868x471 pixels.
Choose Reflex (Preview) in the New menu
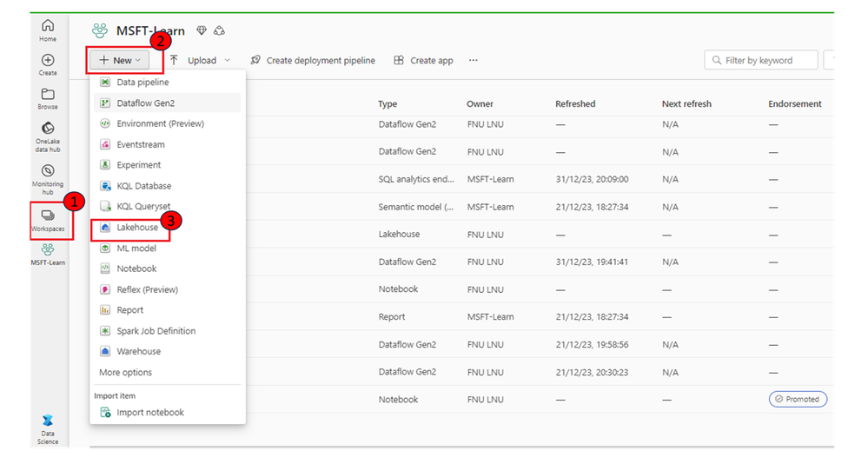[168, 289]
